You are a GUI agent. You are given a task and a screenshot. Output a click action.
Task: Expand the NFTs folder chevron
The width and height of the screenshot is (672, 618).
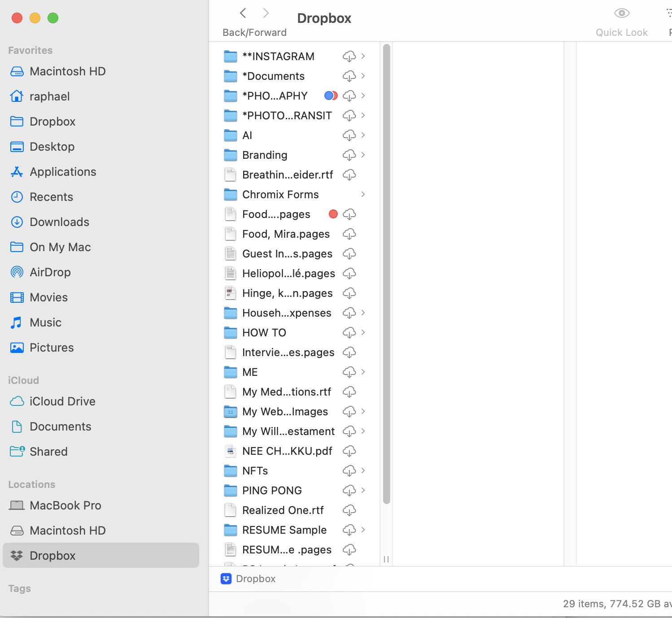pos(363,470)
